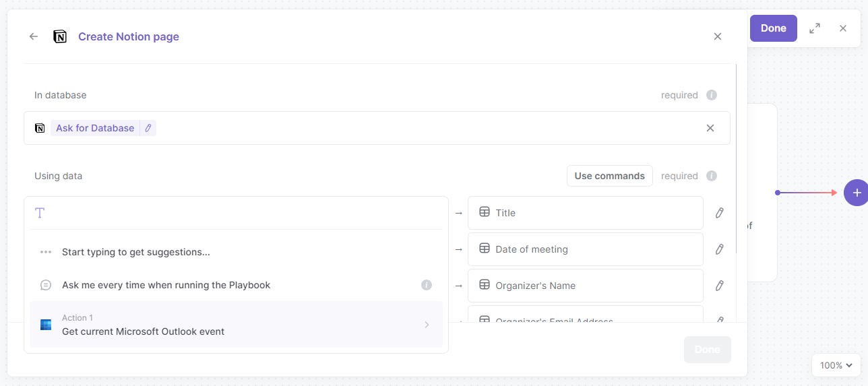This screenshot has height=386, width=868.
Task: Edit the Title field mapping pencil
Action: click(x=719, y=213)
